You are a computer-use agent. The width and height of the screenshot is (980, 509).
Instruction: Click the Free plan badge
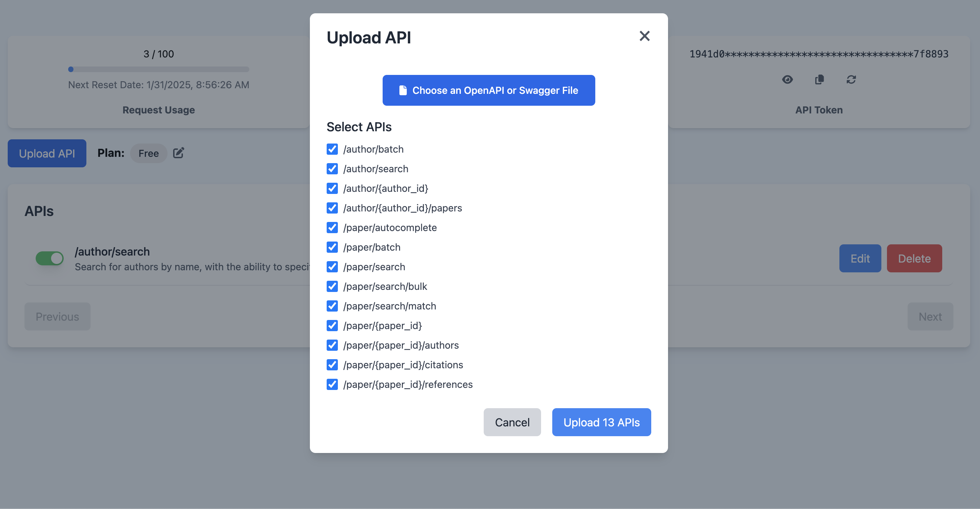[x=148, y=153]
